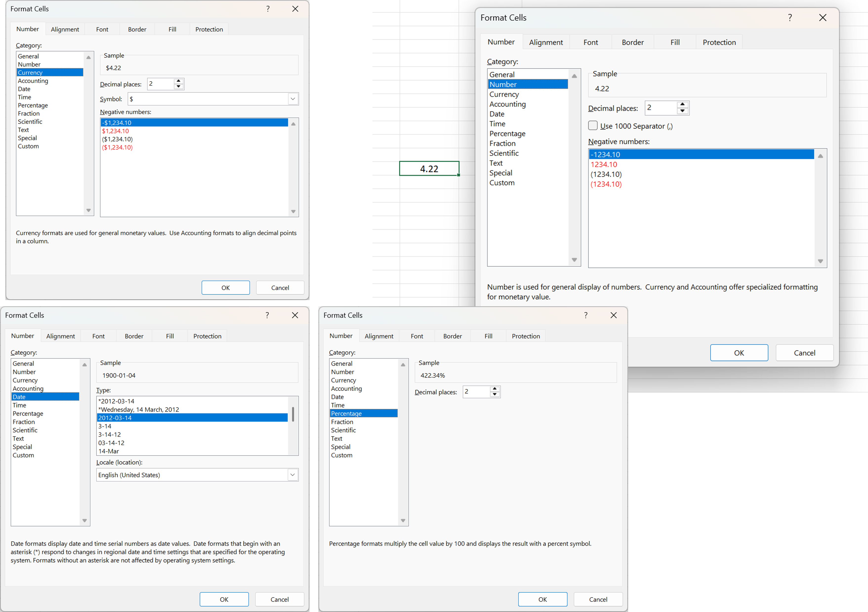The height and width of the screenshot is (612, 868).
Task: Select the spreadsheet cell containing 4.22
Action: pyautogui.click(x=429, y=168)
